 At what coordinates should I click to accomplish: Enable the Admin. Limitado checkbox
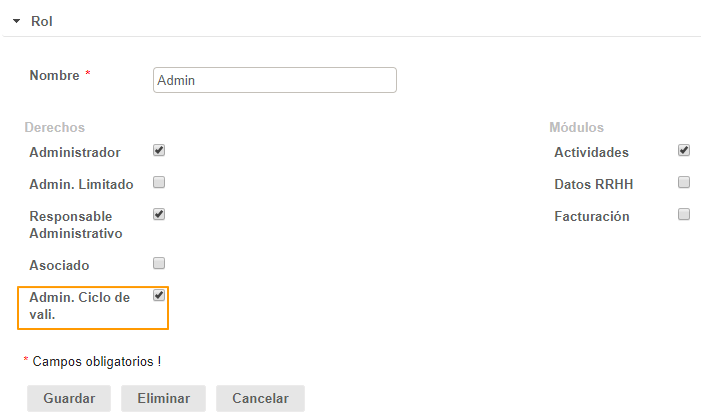(159, 183)
